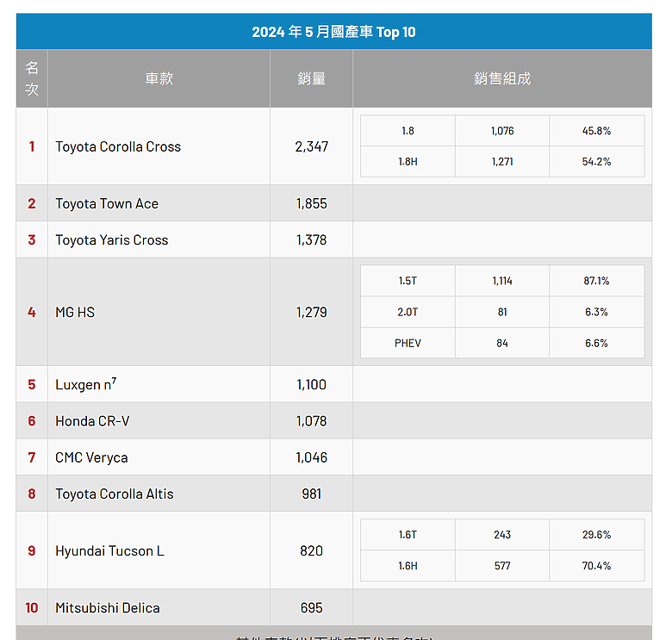The image size is (672, 640).
Task: Click the 243 units cell
Action: 502,535
